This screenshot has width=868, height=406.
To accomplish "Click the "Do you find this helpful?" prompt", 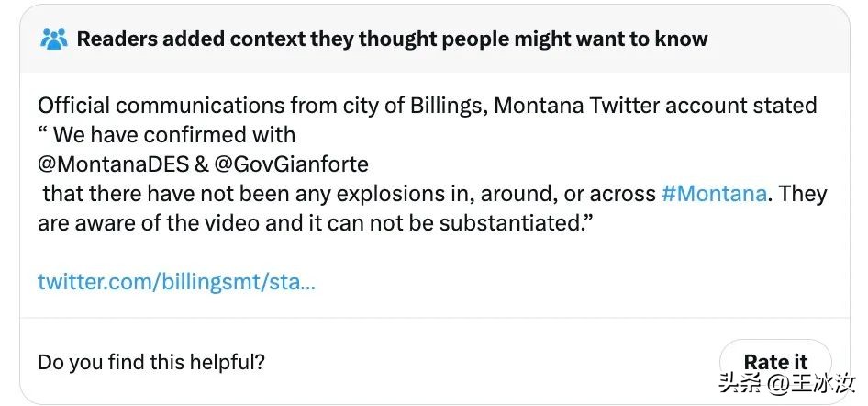I will tap(151, 362).
